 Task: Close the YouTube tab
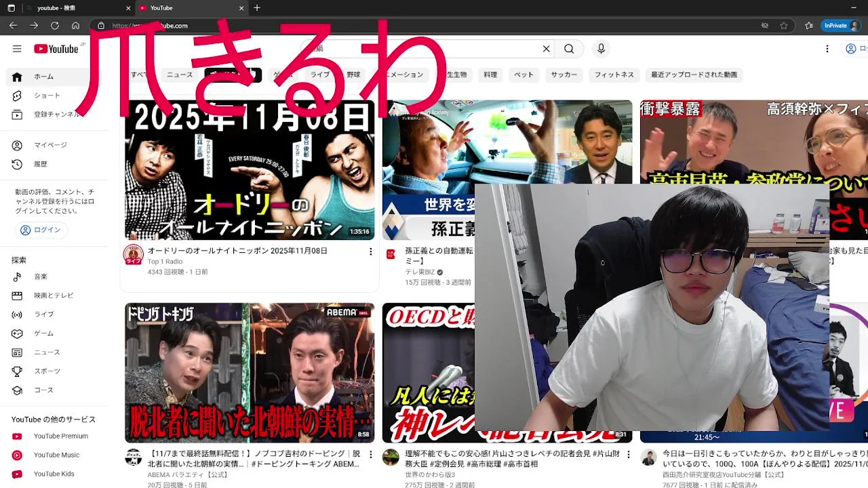pyautogui.click(x=241, y=8)
